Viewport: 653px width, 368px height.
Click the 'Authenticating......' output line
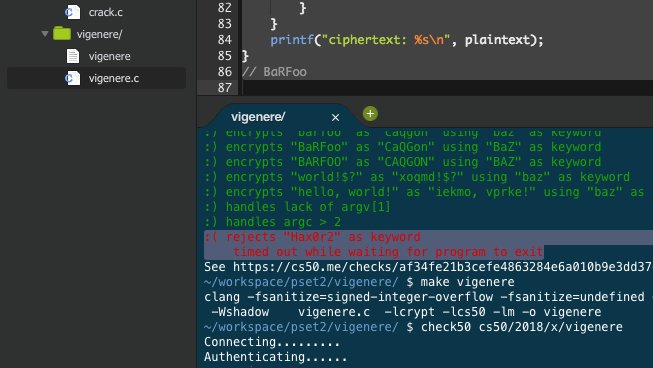click(x=275, y=357)
